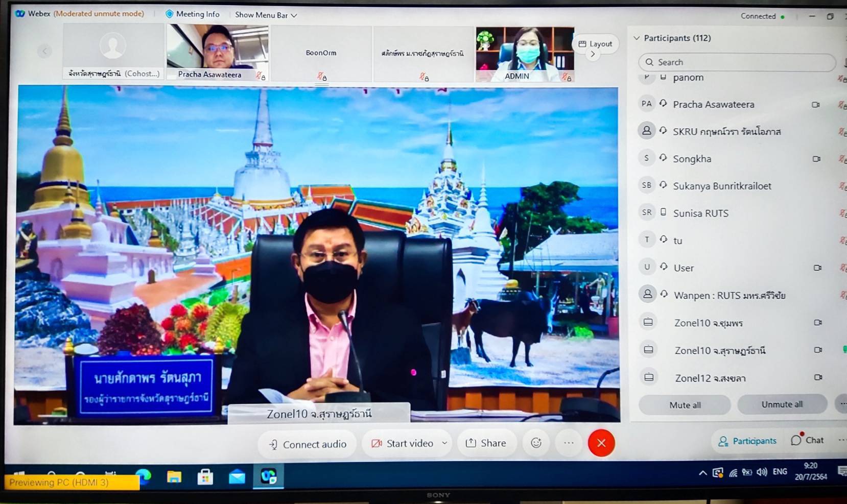Open Microsoft Edge from taskbar
847x504 pixels.
[144, 476]
